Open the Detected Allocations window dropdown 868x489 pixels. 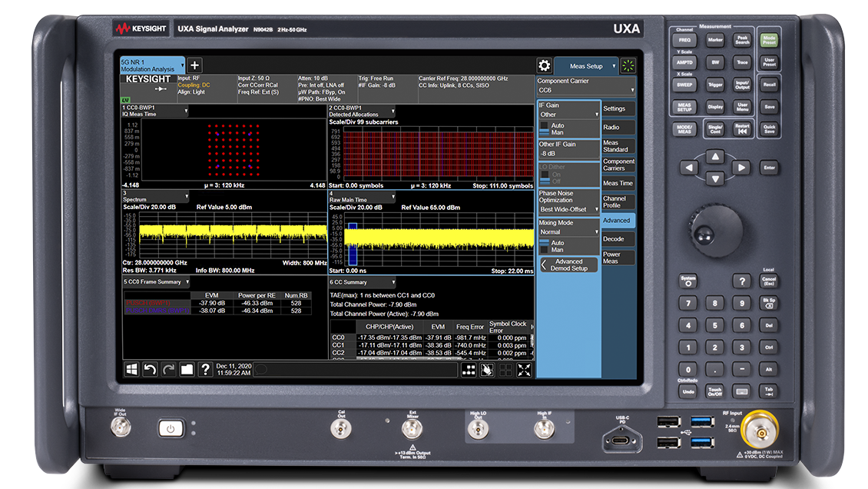point(362,111)
